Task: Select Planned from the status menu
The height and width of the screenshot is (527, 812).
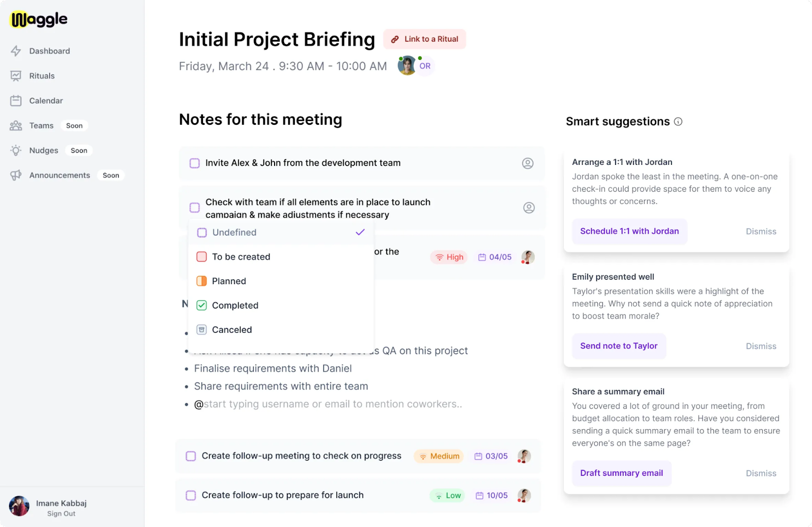Action: click(x=229, y=280)
